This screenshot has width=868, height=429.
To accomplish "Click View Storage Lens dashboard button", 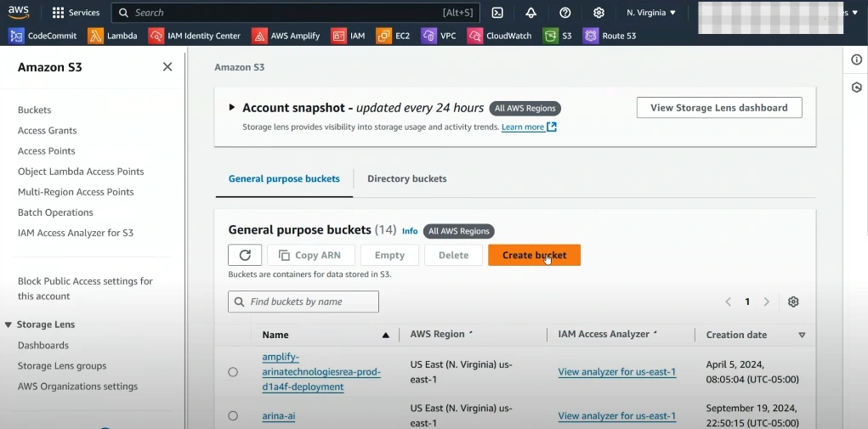I will (x=718, y=108).
